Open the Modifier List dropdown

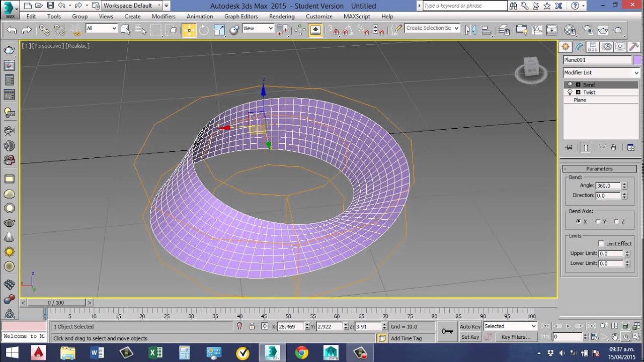(x=601, y=72)
